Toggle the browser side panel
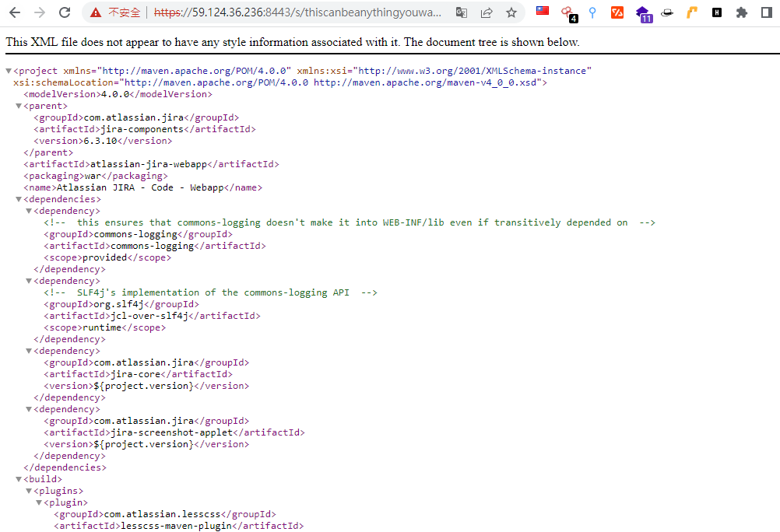 [767, 12]
